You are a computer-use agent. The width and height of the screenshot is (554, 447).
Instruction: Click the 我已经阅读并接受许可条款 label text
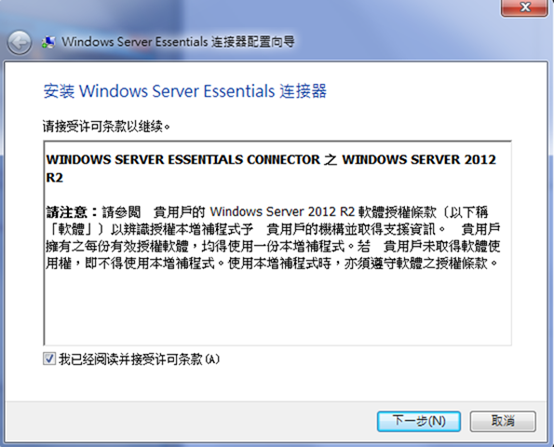(130, 359)
